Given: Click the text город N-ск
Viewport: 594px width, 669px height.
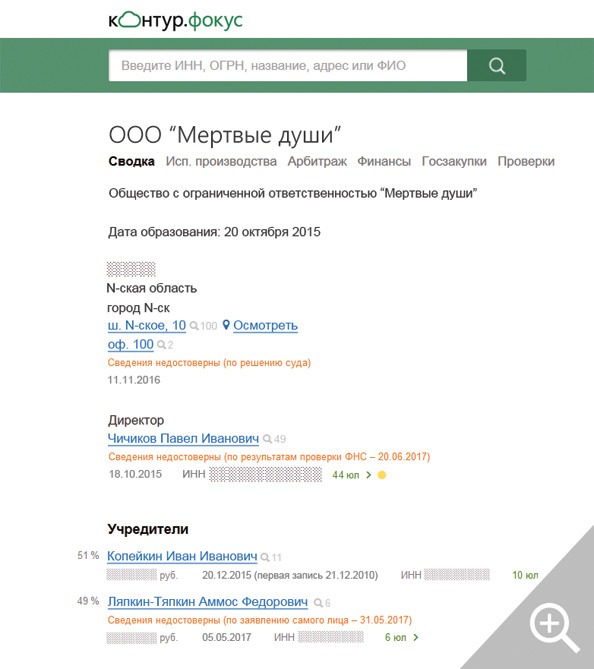Looking at the screenshot, I should coord(138,308).
